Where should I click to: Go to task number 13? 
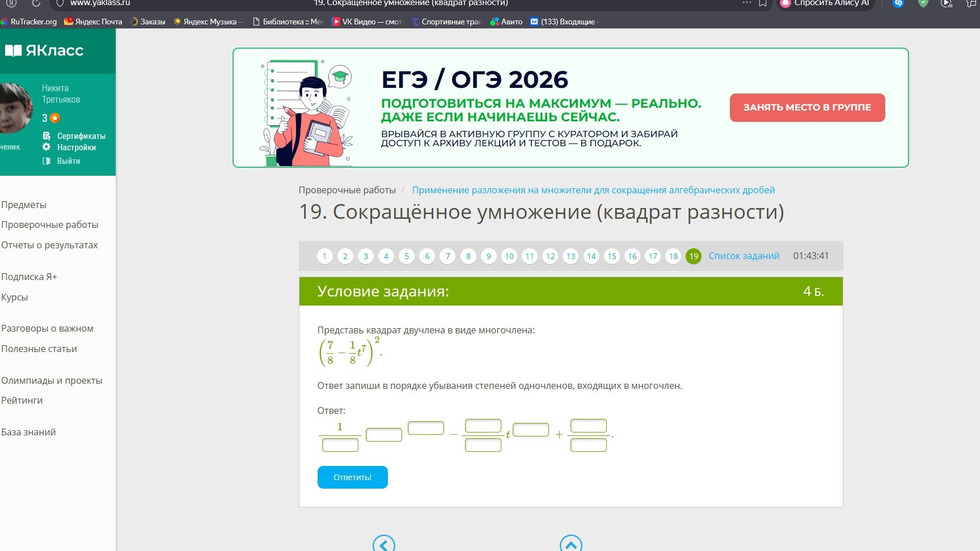pyautogui.click(x=571, y=256)
